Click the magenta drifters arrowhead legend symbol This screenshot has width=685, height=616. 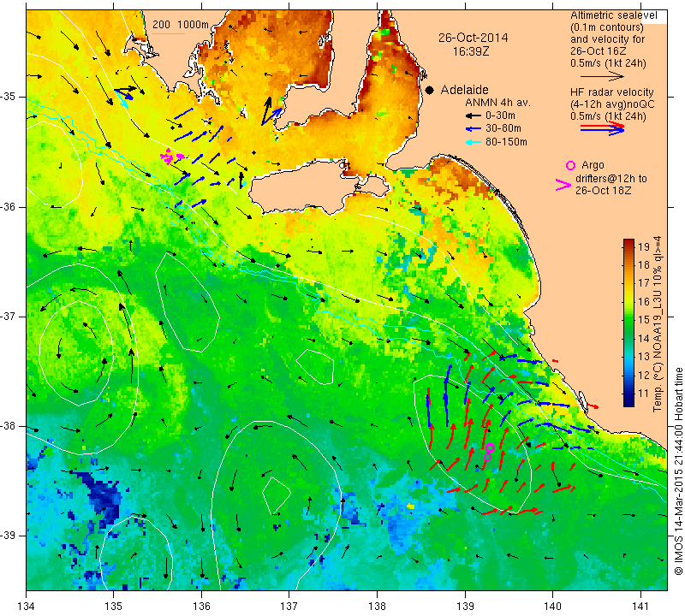pos(563,185)
